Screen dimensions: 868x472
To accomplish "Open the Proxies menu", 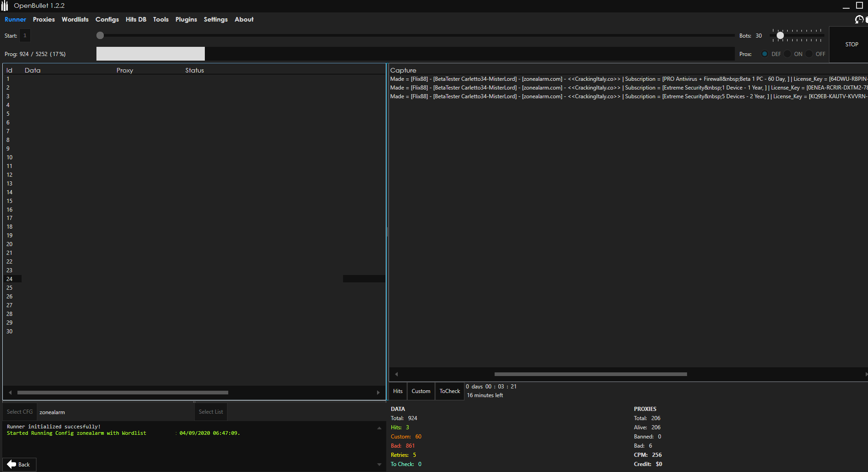I will 44,19.
